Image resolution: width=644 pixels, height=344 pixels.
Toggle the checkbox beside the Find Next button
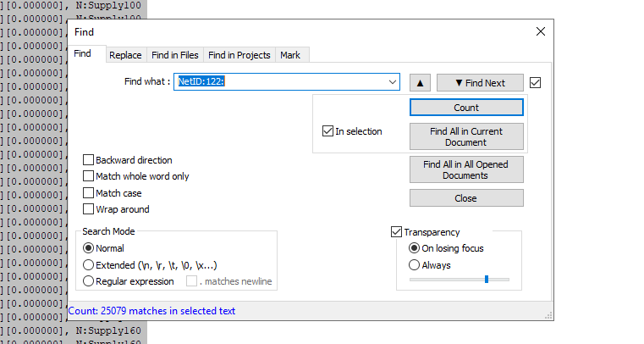535,83
